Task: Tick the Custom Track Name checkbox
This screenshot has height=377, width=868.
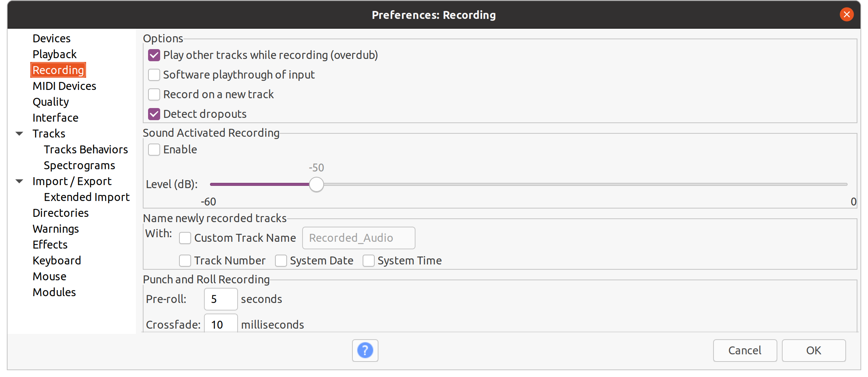Action: click(185, 238)
